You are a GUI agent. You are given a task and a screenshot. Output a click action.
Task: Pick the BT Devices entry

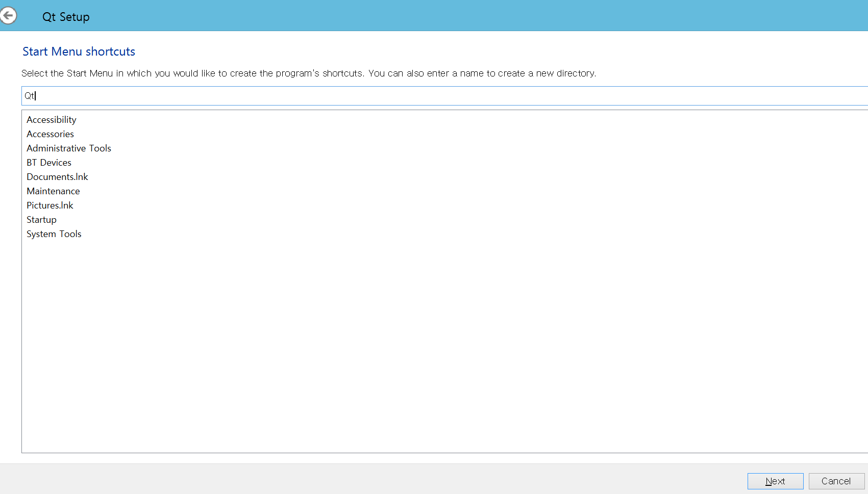click(49, 163)
